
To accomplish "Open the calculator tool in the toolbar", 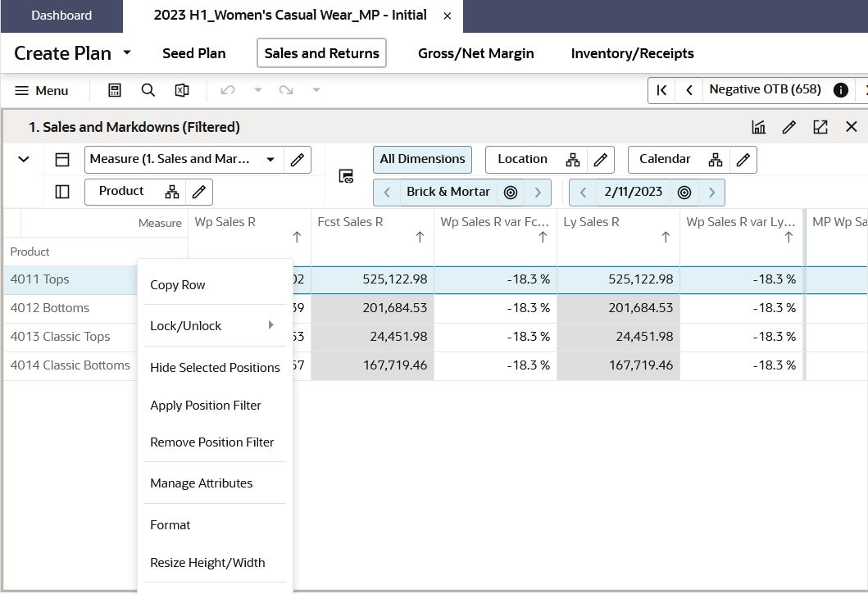I will 114,90.
